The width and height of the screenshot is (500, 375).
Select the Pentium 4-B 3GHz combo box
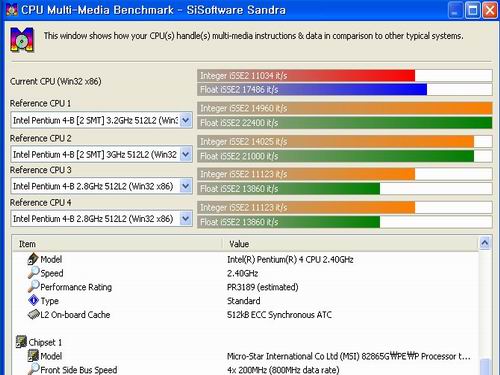coord(101,154)
